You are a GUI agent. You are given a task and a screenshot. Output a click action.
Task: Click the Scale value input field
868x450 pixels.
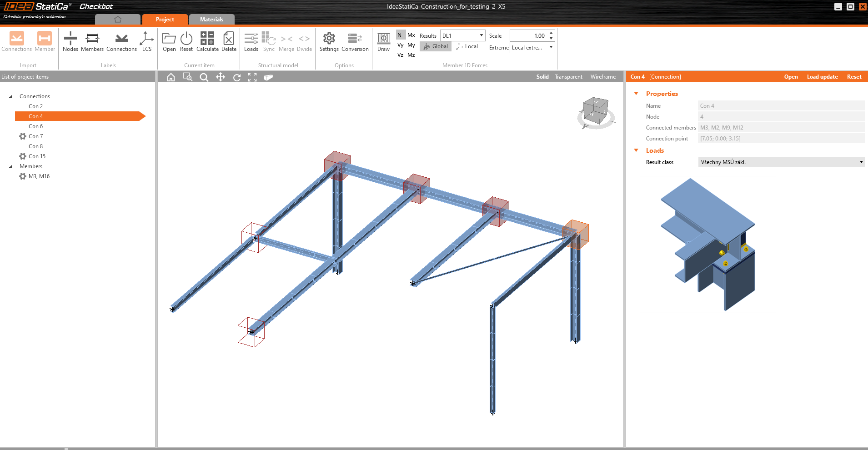529,35
